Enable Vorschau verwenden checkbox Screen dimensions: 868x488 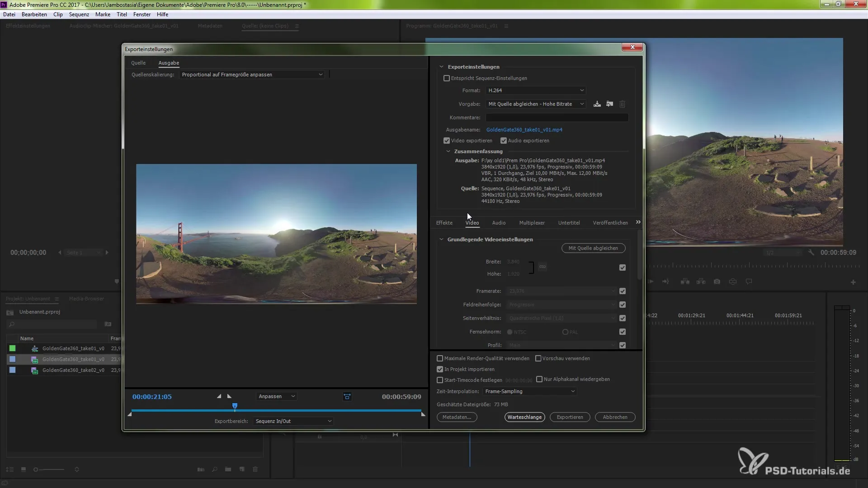[x=538, y=358]
